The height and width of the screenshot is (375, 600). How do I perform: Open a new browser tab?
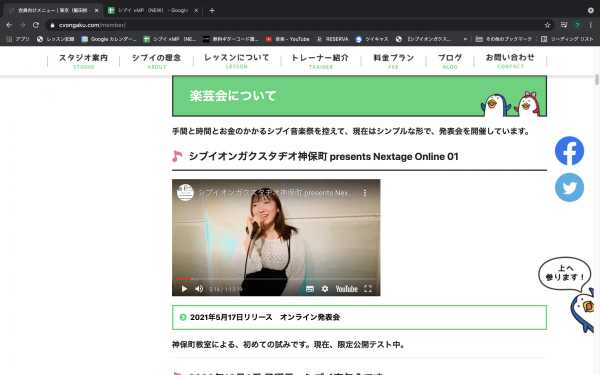click(212, 10)
